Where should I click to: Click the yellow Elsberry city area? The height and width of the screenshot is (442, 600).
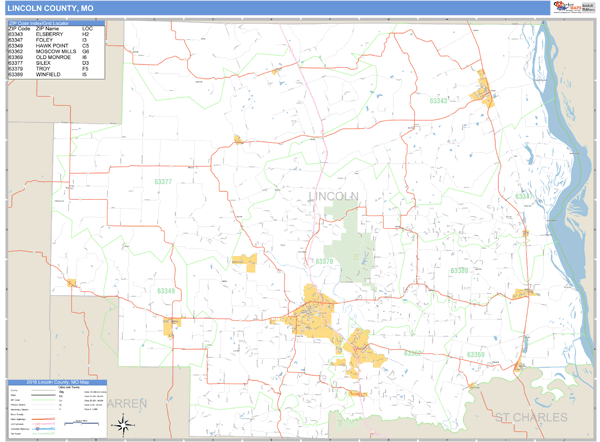pos(485,89)
